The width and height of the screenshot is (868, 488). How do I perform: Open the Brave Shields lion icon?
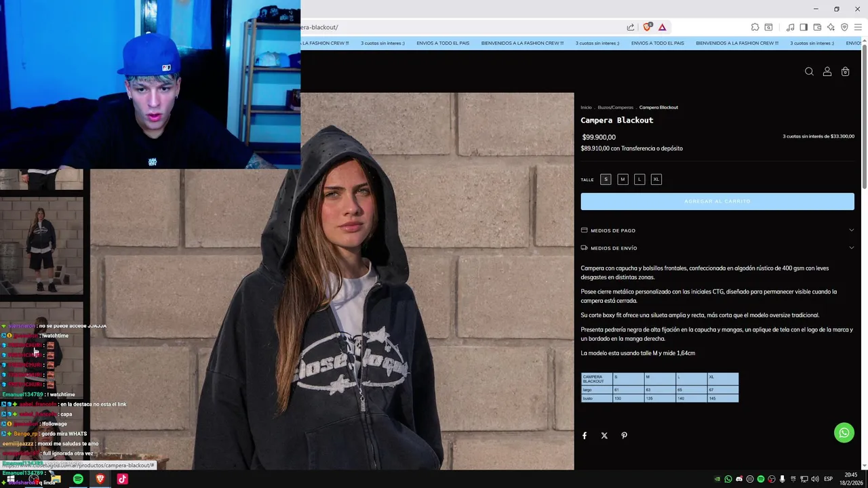(648, 27)
